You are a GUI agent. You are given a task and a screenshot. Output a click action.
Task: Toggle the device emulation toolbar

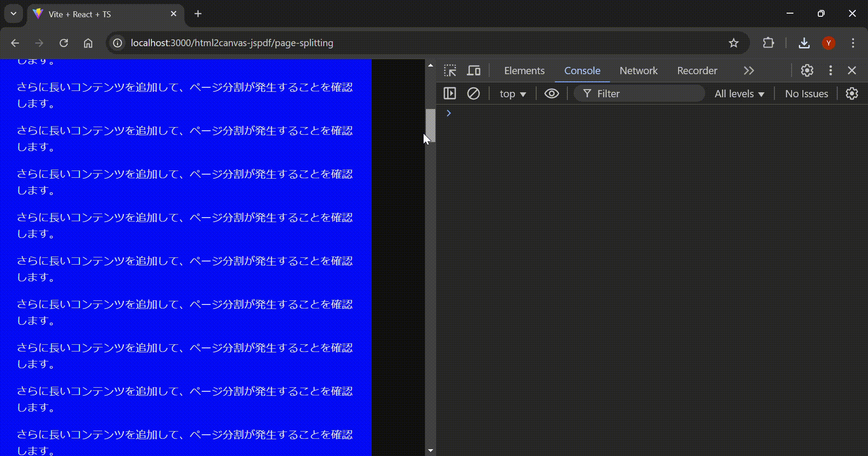click(x=474, y=71)
